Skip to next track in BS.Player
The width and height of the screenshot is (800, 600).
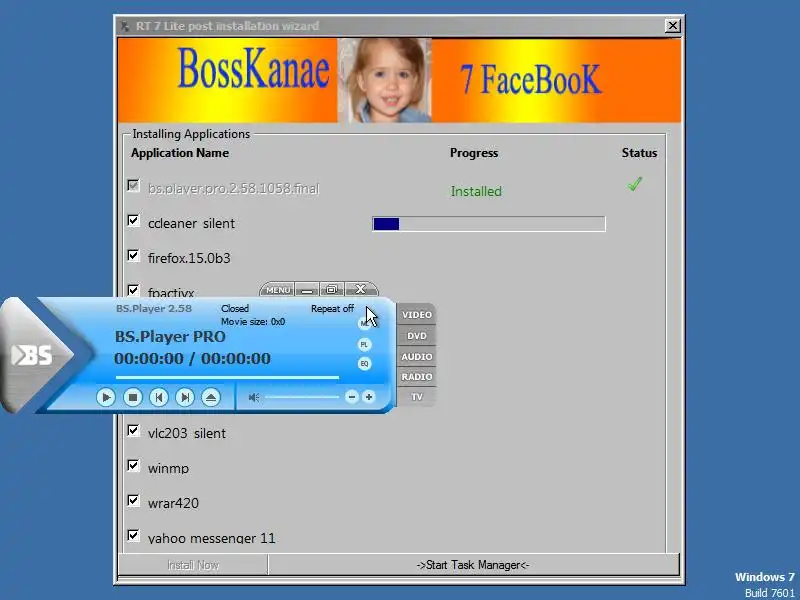185,397
